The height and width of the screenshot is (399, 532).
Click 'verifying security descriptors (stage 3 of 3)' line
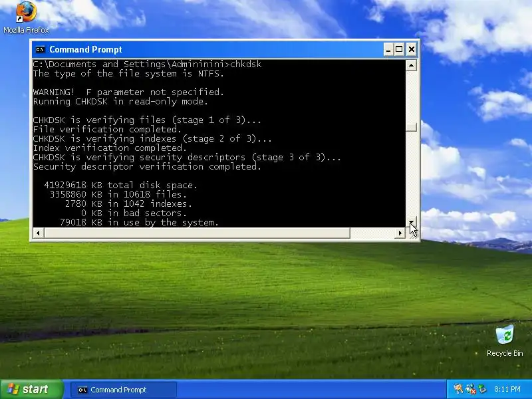pyautogui.click(x=187, y=158)
